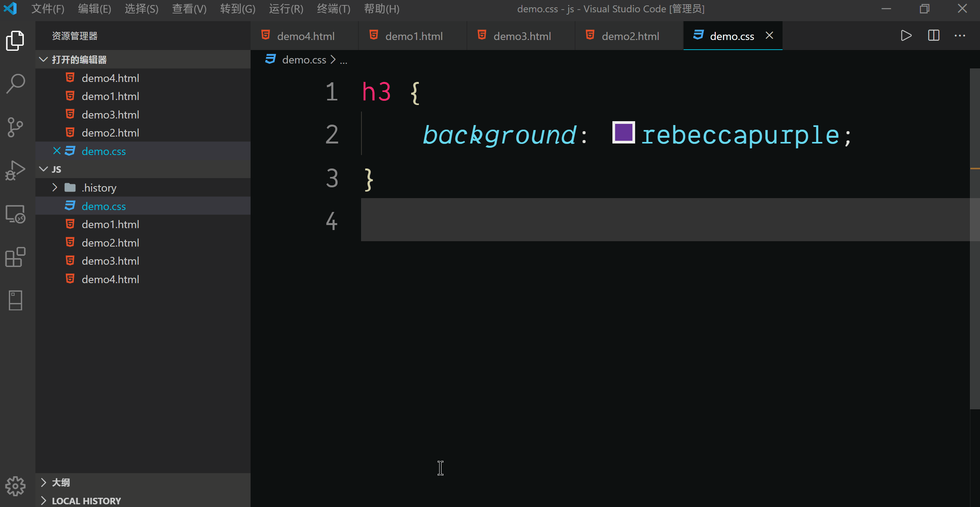Open the Extensions view
The height and width of the screenshot is (507, 980).
[15, 257]
